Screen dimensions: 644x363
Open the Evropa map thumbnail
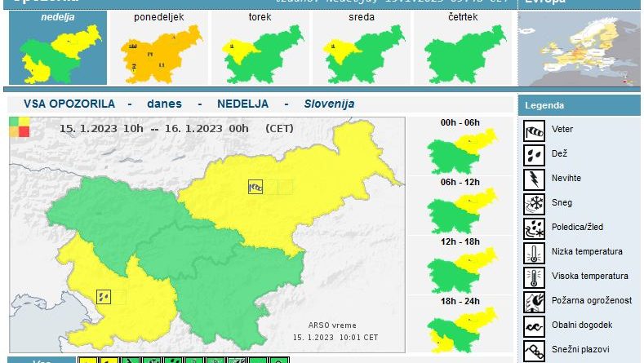[579, 48]
